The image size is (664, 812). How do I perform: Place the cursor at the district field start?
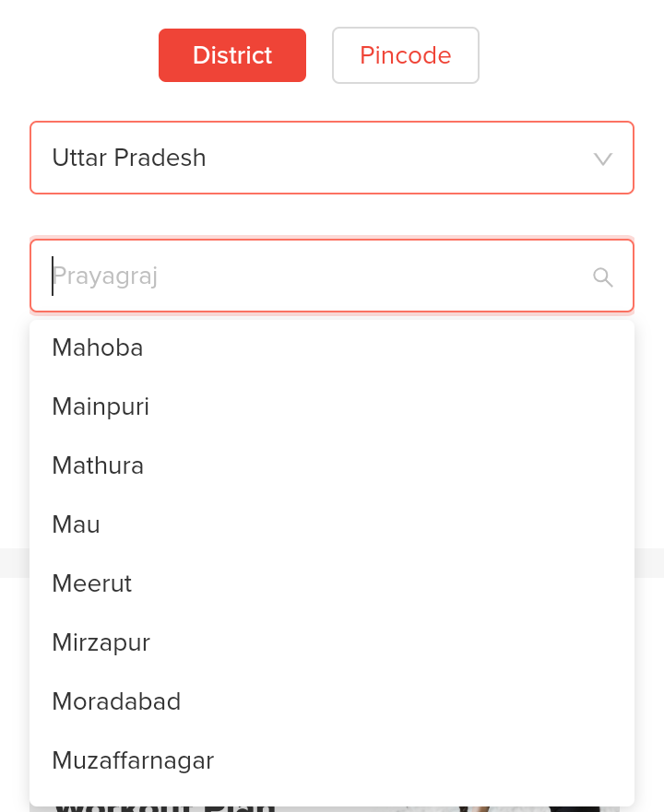click(x=53, y=276)
